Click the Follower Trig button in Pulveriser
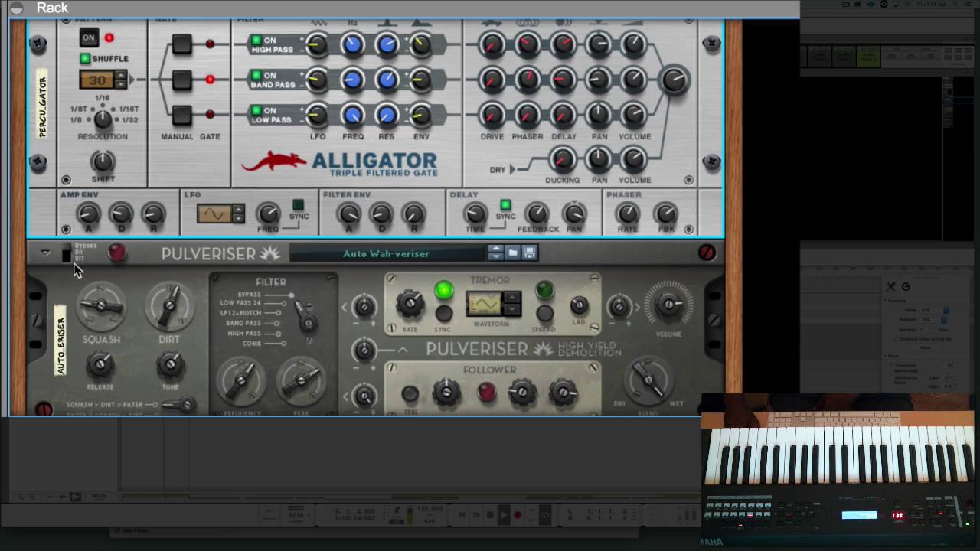The width and height of the screenshot is (980, 551). pyautogui.click(x=410, y=393)
